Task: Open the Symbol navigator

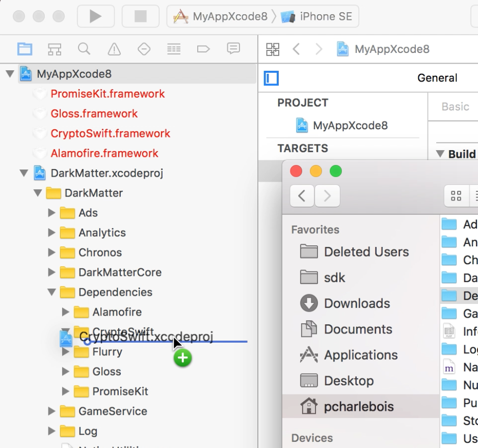Action: tap(55, 48)
